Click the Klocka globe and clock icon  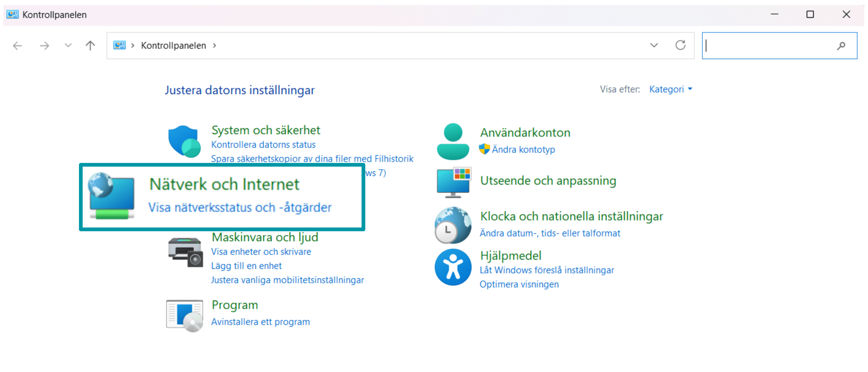point(453,225)
